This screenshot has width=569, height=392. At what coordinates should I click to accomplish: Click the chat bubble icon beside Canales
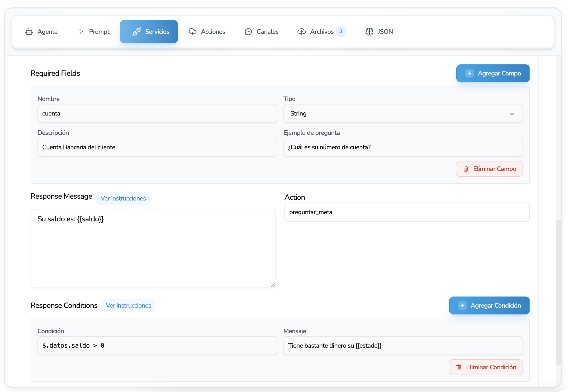click(x=248, y=32)
